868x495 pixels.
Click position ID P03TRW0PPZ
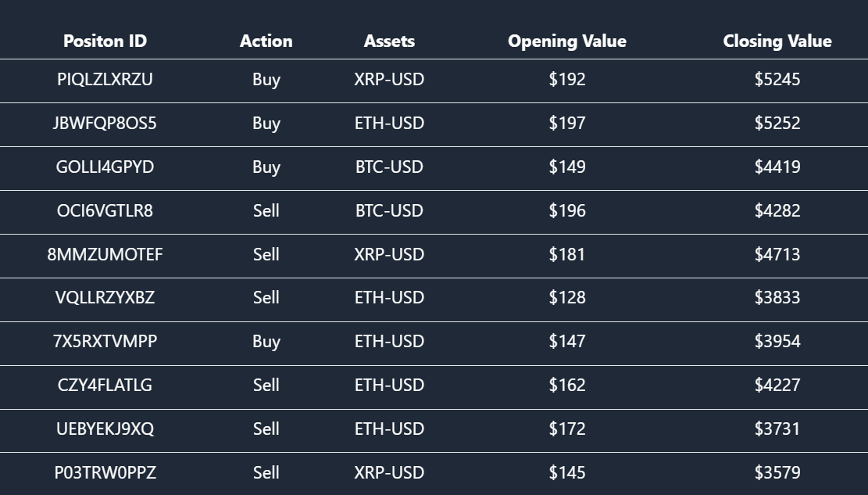(x=105, y=473)
